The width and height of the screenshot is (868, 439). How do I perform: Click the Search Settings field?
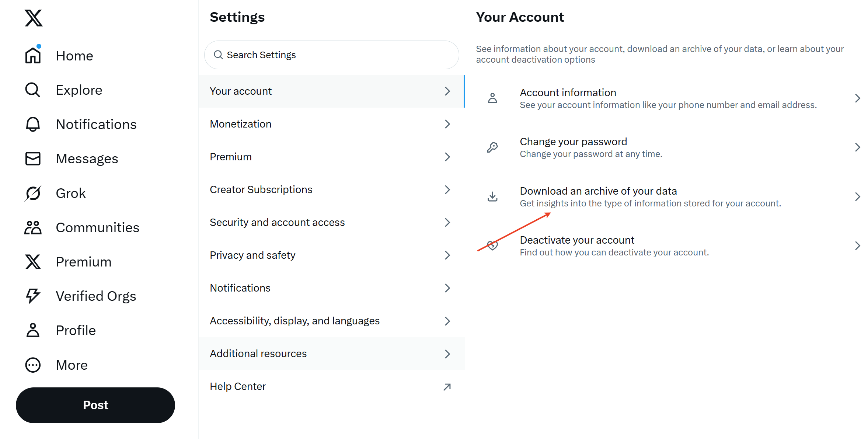[x=331, y=55]
